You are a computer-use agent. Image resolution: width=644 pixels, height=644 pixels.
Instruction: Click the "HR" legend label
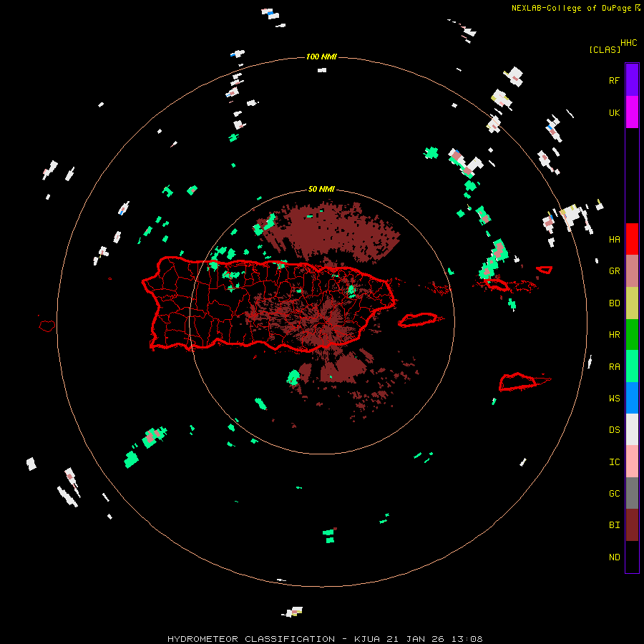point(614,335)
